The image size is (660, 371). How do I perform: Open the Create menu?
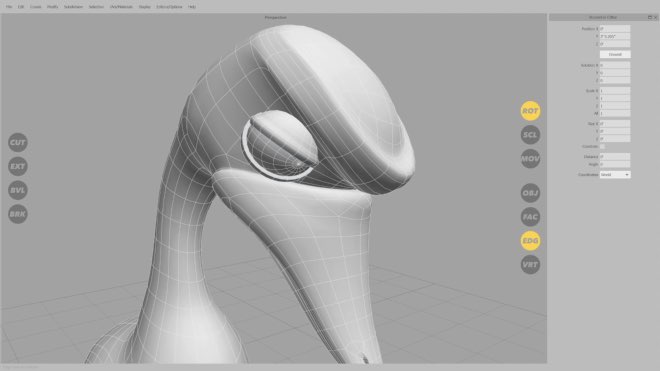click(x=35, y=7)
